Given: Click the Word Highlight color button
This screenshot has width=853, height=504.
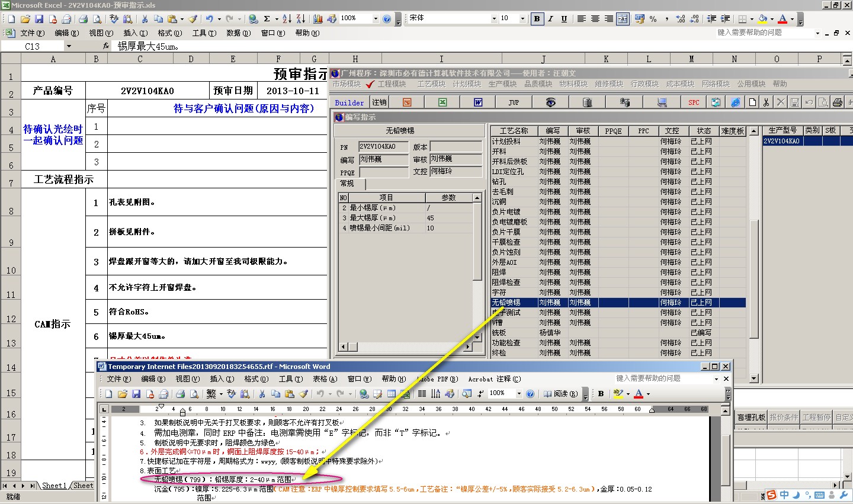Looking at the screenshot, I should click(618, 394).
